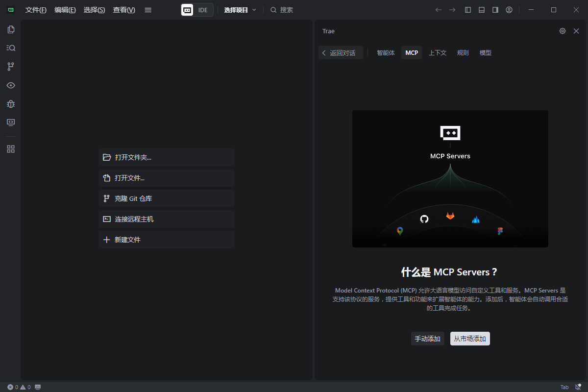Viewport: 588px width, 392px height.
Task: Click the ports icon in status bar
Action: pyautogui.click(x=38, y=387)
